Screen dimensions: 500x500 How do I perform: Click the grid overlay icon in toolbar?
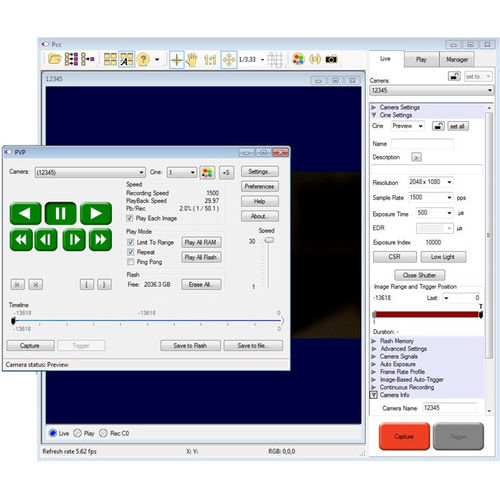[275, 60]
